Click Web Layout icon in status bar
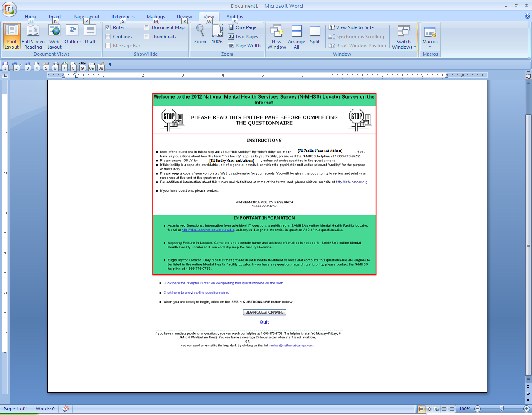This screenshot has height=415, width=532. 436,409
